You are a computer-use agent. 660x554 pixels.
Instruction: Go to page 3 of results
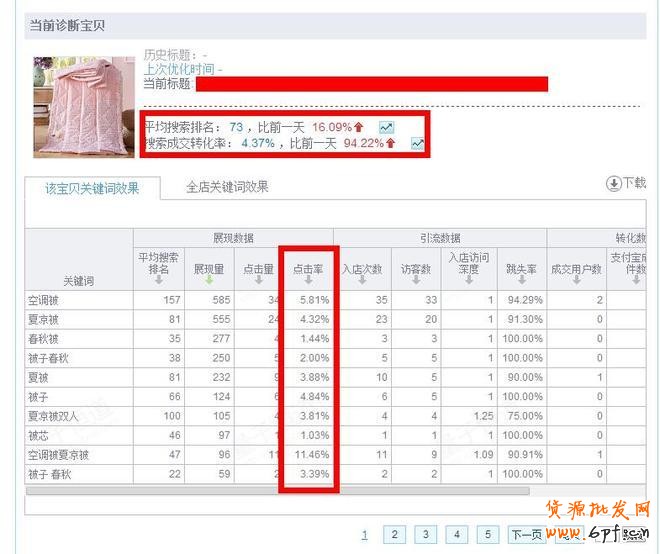tap(425, 535)
